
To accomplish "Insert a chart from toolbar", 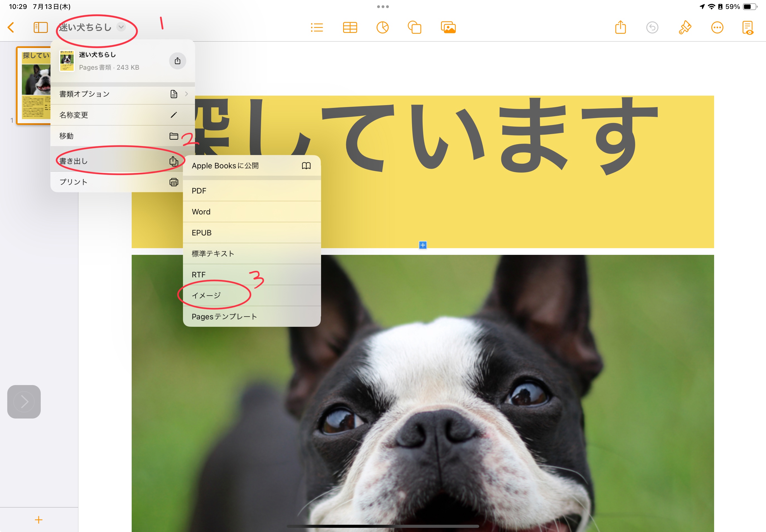I will click(382, 27).
